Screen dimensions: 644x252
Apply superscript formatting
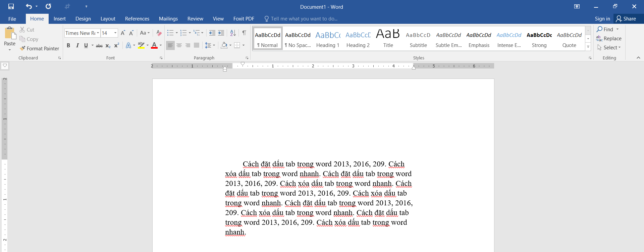point(117,46)
